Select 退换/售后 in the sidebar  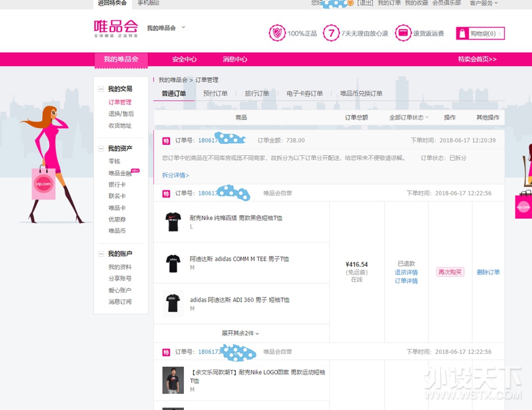click(121, 114)
